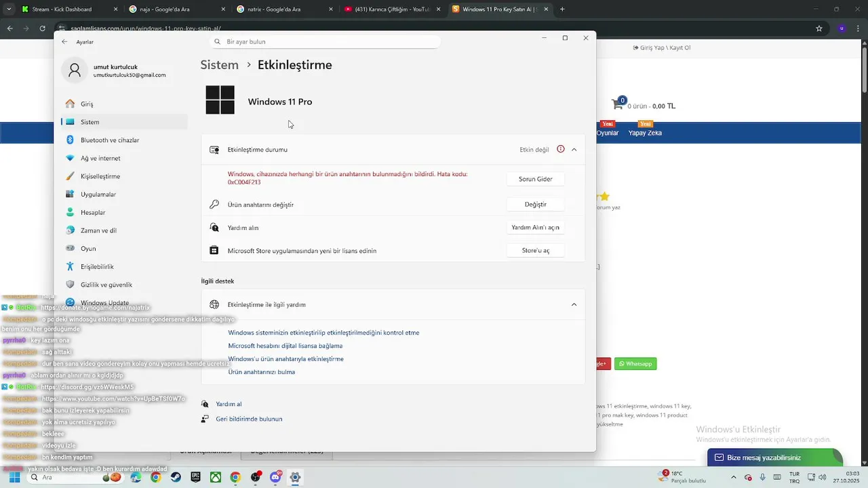Image resolution: width=868 pixels, height=488 pixels.
Task: Open Discord from the taskbar
Action: 275,477
